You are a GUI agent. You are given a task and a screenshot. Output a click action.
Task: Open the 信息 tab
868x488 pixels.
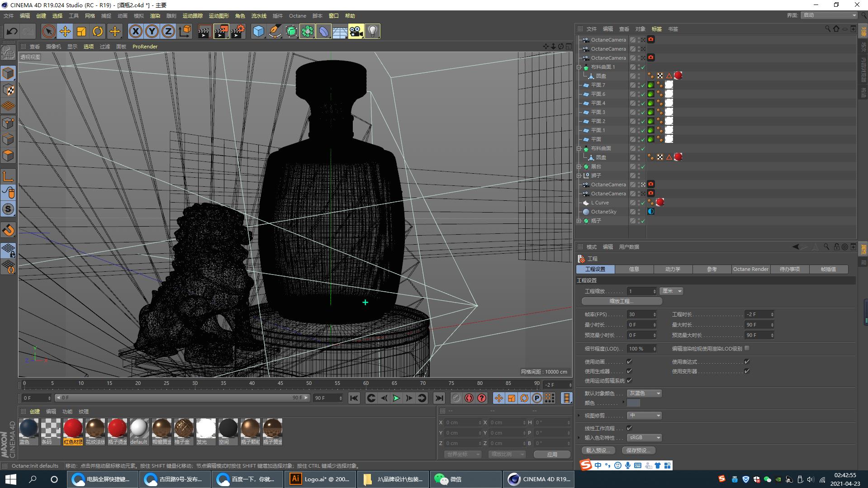[634, 269]
